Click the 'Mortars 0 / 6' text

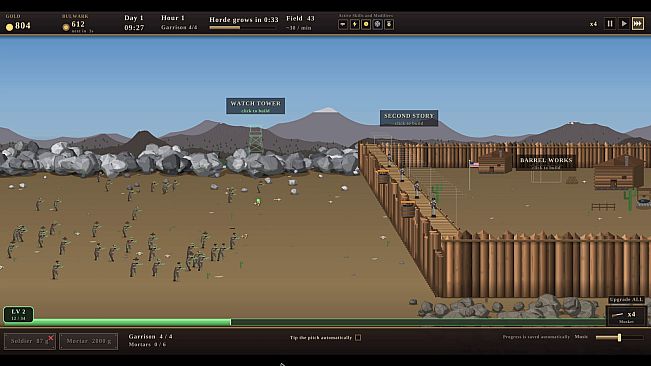pyautogui.click(x=147, y=344)
